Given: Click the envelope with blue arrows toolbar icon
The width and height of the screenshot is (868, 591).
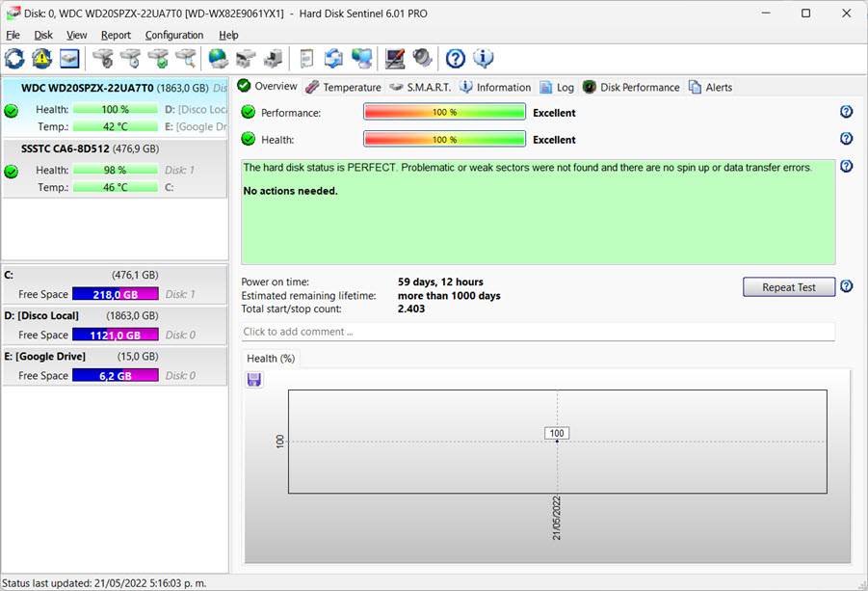Looking at the screenshot, I should click(x=333, y=58).
